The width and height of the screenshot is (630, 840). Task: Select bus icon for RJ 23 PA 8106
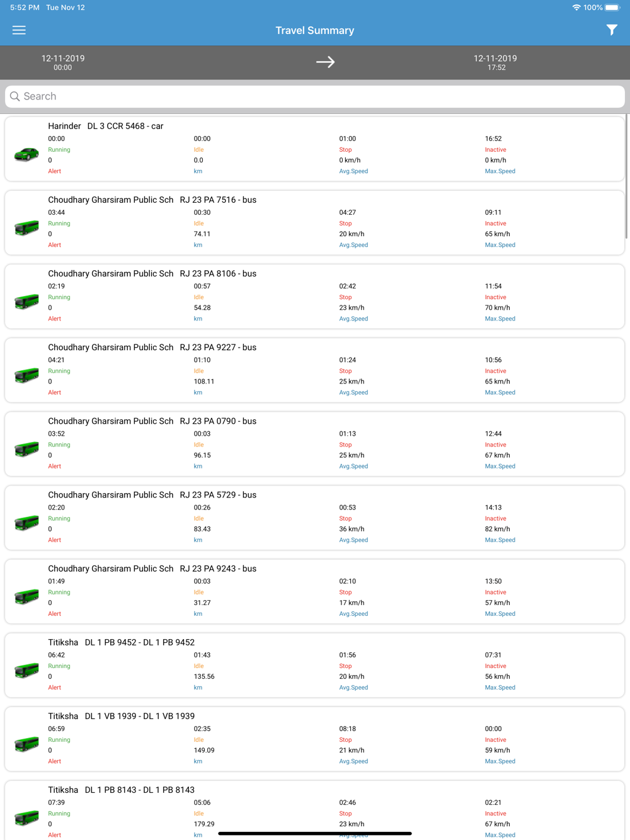(26, 302)
